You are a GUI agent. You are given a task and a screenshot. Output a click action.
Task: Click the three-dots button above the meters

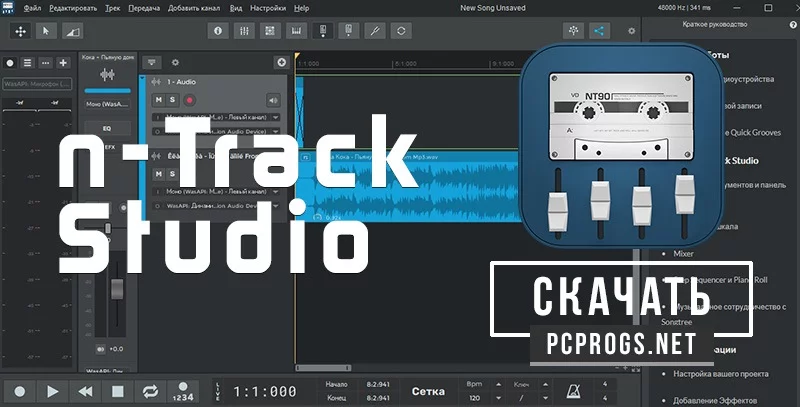click(x=45, y=63)
